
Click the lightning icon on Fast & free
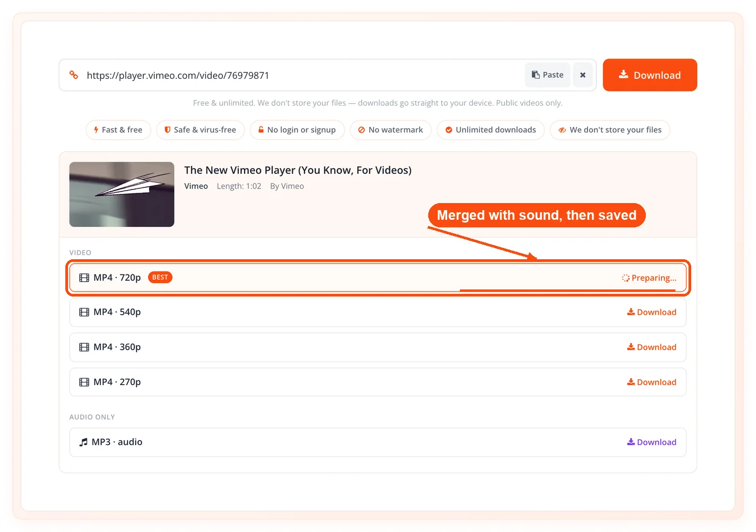[x=96, y=130]
